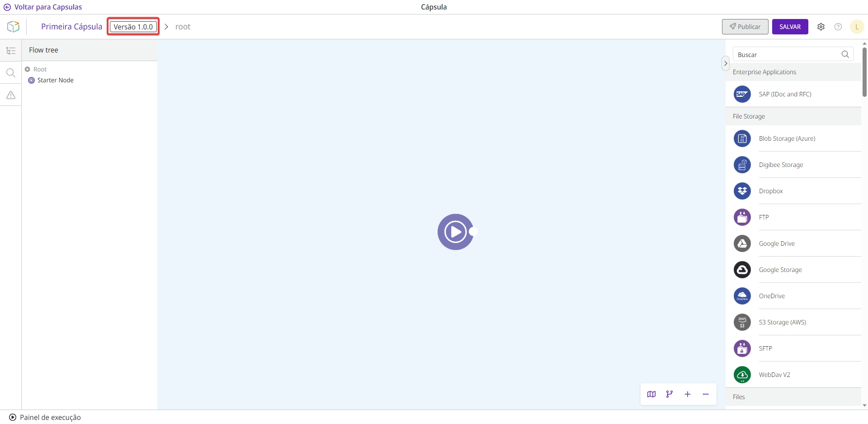Pick the Google Drive connector icon
The height and width of the screenshot is (424, 868).
pyautogui.click(x=742, y=243)
